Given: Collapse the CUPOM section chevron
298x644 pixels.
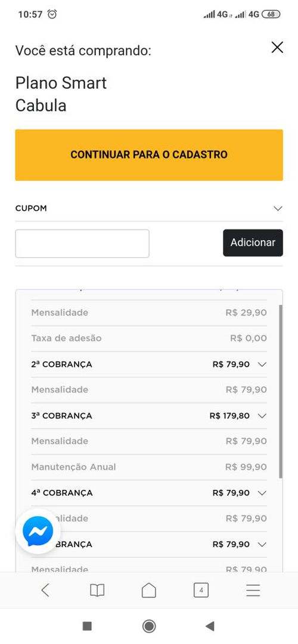Looking at the screenshot, I should (x=278, y=208).
